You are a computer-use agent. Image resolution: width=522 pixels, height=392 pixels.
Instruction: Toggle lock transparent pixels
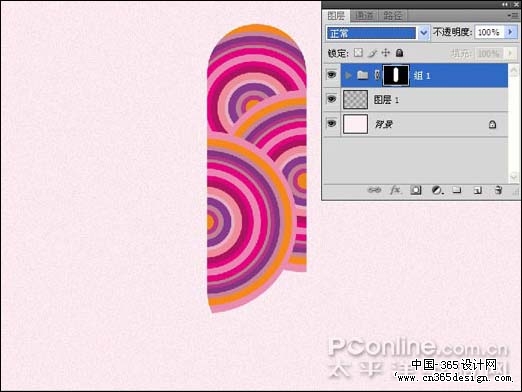[x=358, y=53]
